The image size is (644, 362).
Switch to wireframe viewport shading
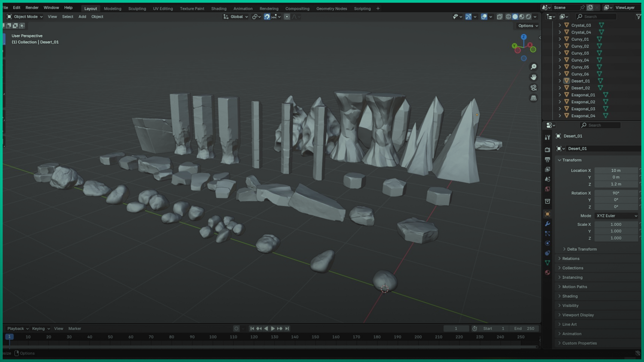(x=508, y=17)
